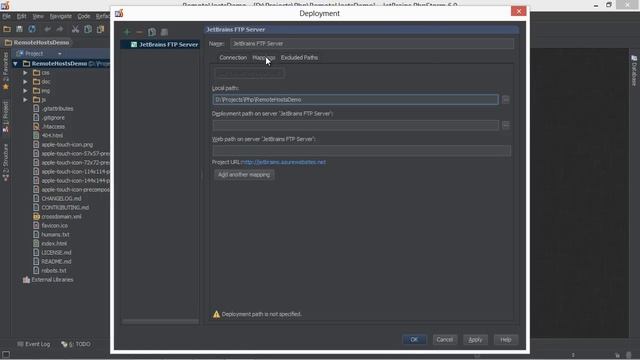Click the RemoteHostsDemo breadcrumb
Viewport: 640px width, 360px height.
tap(37, 42)
